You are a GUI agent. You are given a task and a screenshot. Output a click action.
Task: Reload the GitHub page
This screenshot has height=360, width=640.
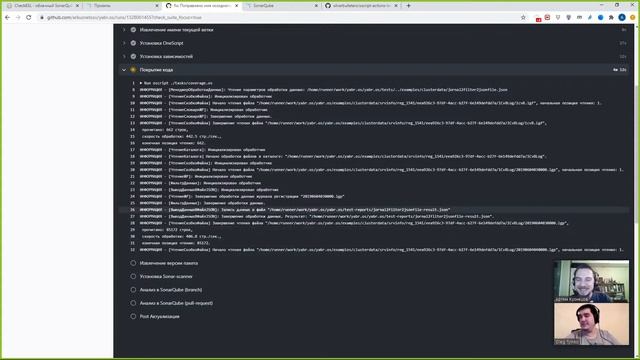29,18
